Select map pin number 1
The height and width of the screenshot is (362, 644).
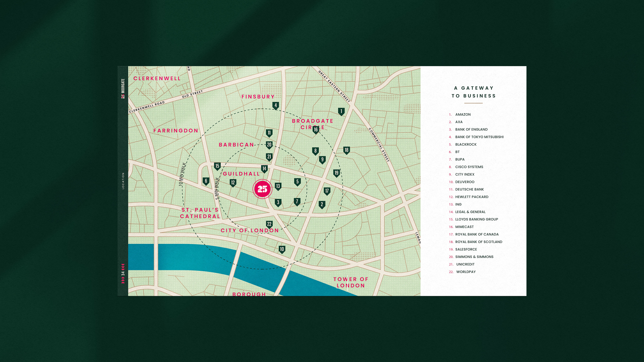[x=341, y=111]
